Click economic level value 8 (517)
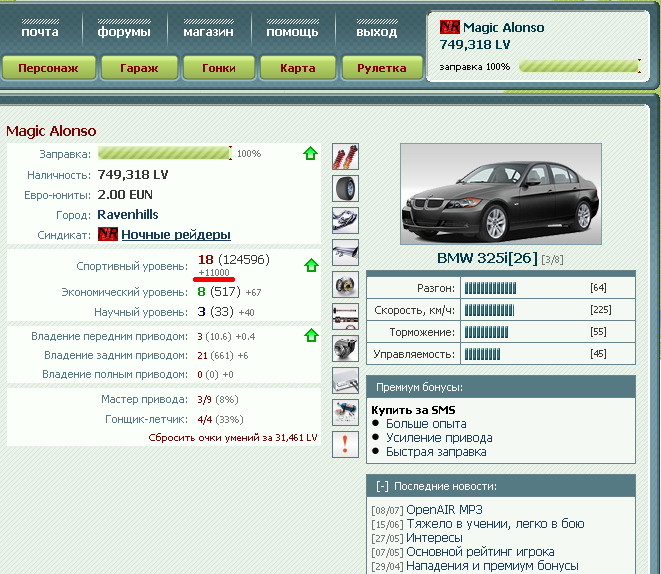This screenshot has width=661, height=574. click(219, 292)
